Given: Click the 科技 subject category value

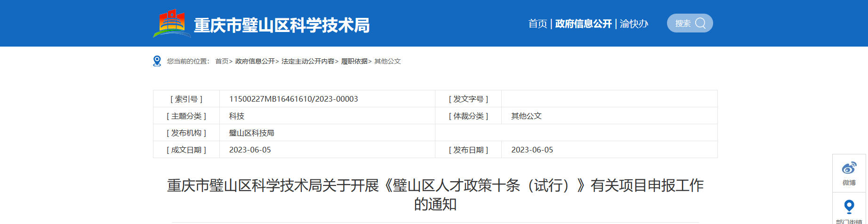Looking at the screenshot, I should 236,116.
